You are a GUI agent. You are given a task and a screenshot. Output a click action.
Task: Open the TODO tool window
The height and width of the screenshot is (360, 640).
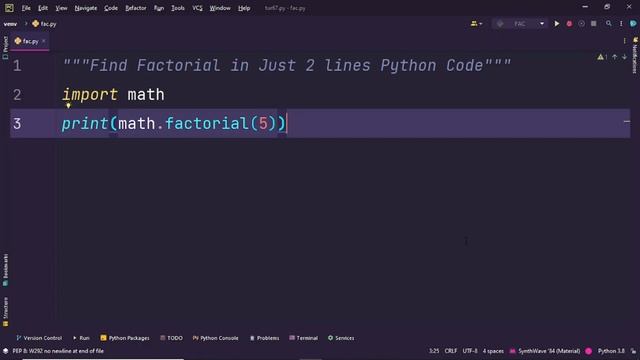click(x=171, y=338)
